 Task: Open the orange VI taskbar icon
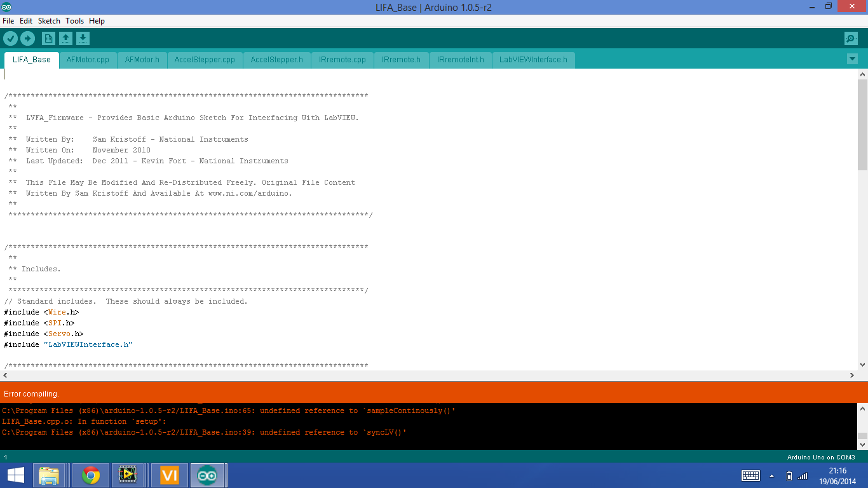tap(170, 475)
